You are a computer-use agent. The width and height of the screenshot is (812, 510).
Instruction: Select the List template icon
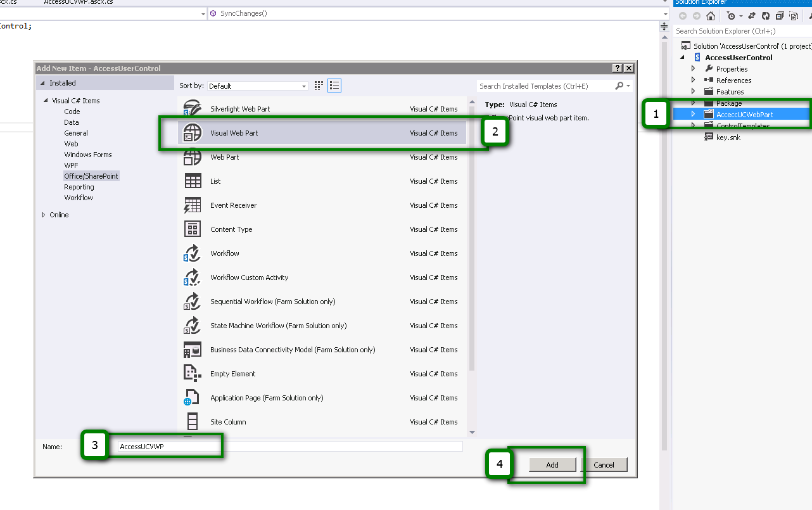[x=192, y=181]
